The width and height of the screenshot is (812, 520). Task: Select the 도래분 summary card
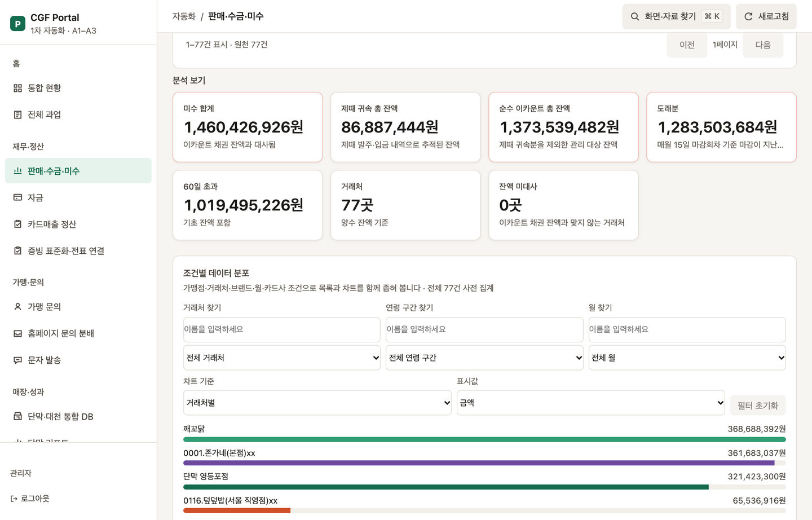[721, 127]
